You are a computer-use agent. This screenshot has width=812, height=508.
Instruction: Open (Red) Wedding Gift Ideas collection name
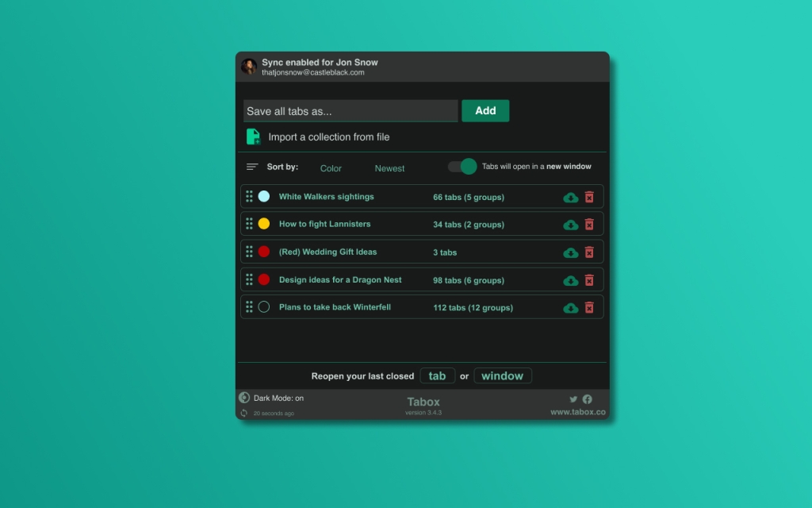click(x=327, y=252)
